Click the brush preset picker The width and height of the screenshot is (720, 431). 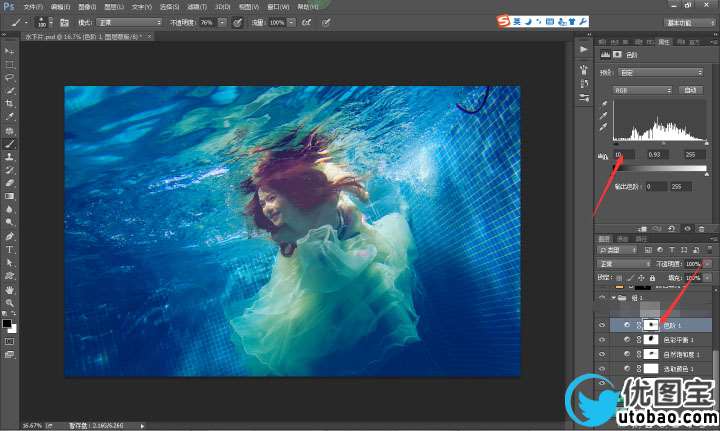pos(45,22)
